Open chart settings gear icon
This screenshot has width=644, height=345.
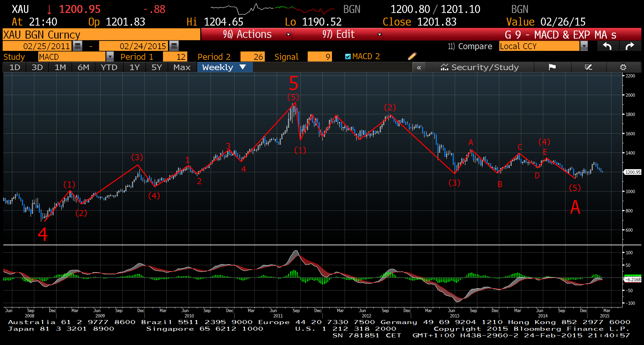point(623,67)
